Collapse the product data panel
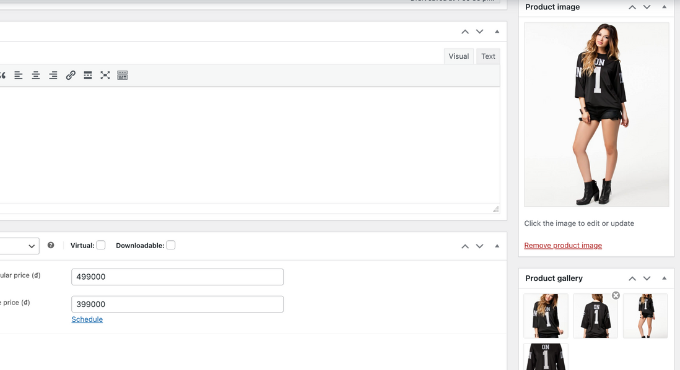 point(497,246)
